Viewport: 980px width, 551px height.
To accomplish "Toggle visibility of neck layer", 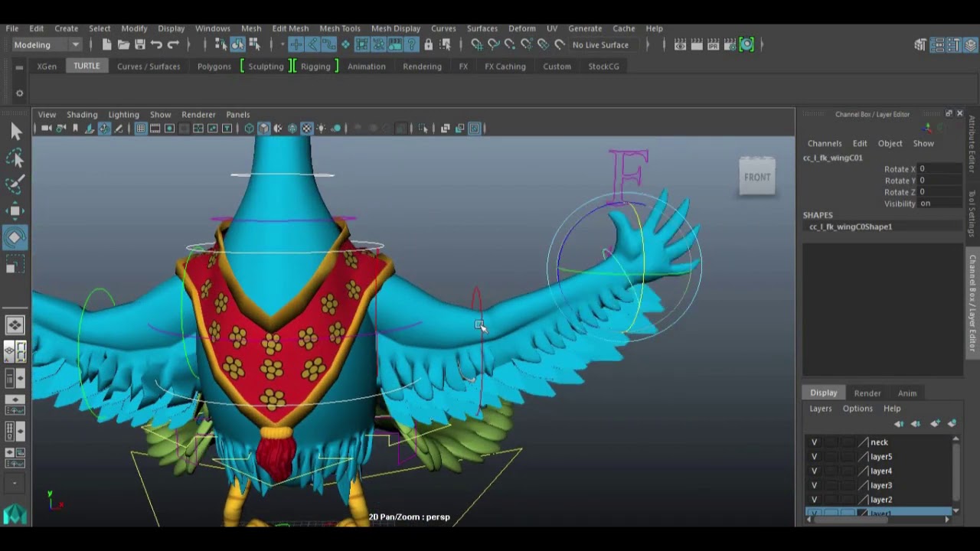I will click(x=814, y=442).
